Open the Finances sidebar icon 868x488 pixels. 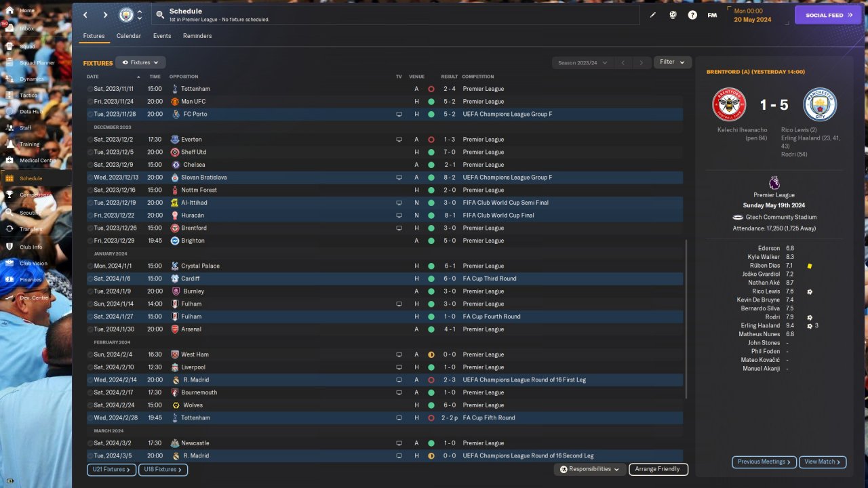click(x=9, y=280)
